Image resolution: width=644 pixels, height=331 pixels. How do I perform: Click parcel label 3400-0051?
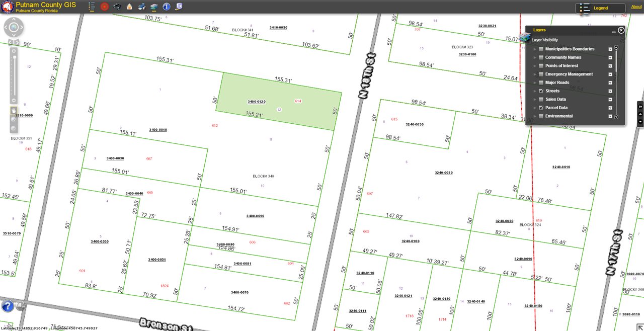tap(157, 260)
